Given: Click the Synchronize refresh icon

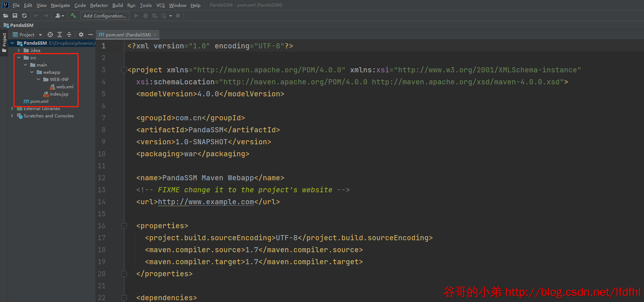Looking at the screenshot, I should (x=24, y=16).
